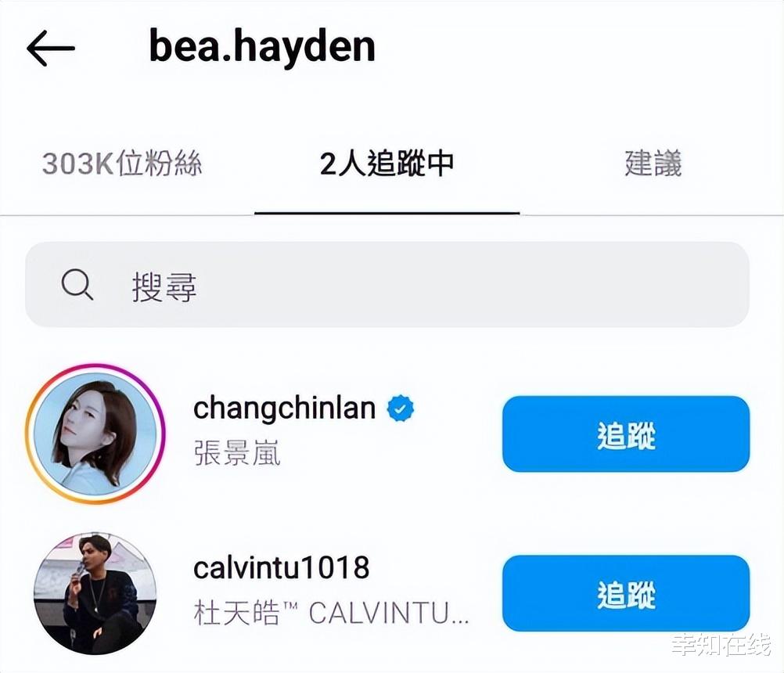Click the 張景嵐 display name
784x673 pixels.
click(237, 453)
